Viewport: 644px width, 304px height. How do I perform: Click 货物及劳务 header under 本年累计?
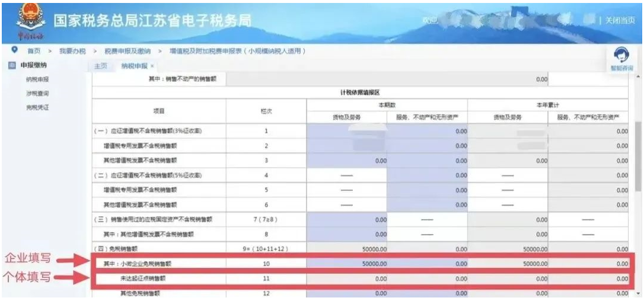(508, 117)
